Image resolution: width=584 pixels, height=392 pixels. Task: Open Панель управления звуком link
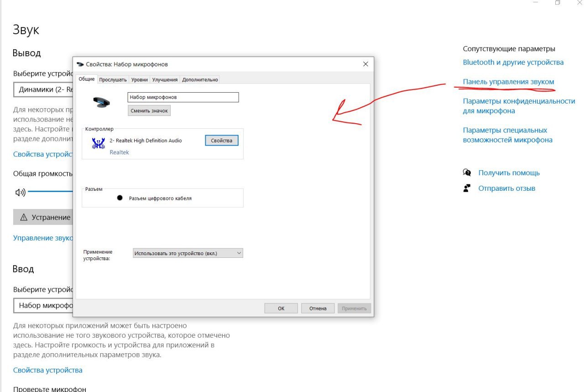pos(509,82)
